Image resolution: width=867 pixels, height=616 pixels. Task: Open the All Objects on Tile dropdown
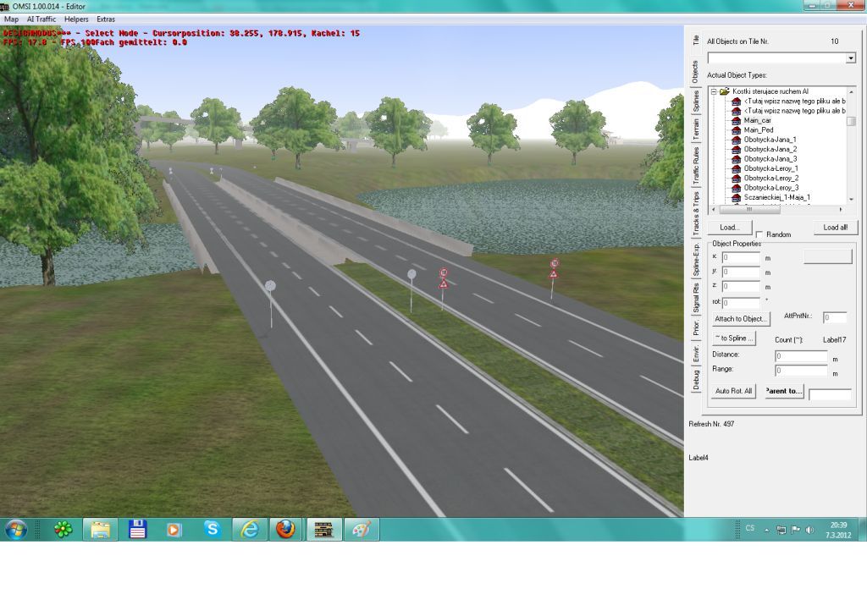tap(850, 58)
